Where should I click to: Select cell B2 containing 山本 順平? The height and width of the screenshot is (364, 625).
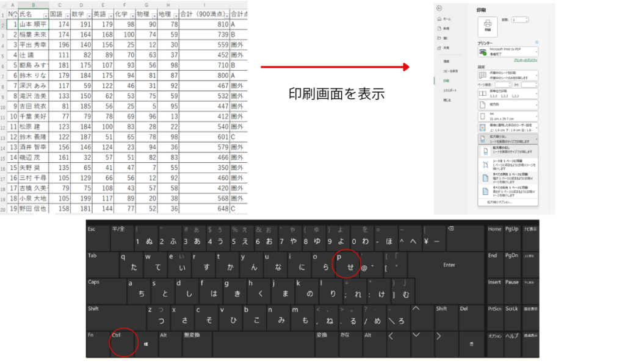(x=32, y=24)
